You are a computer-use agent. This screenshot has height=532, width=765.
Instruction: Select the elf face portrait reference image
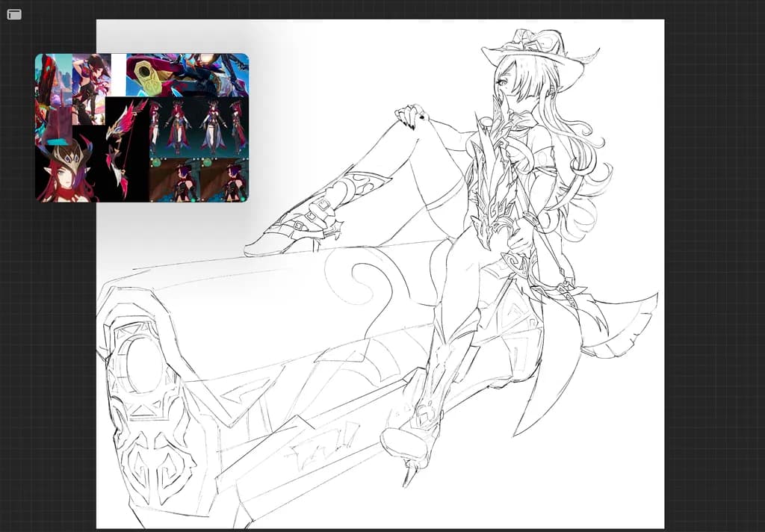tap(66, 170)
